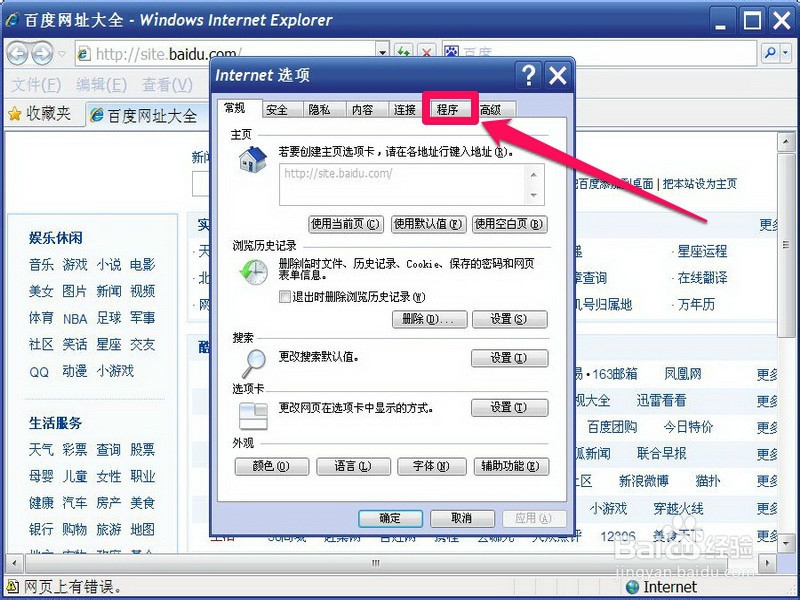Open the 音乐 link under 娱乐休闲
Image resolution: width=800 pixels, height=600 pixels.
coord(41,265)
